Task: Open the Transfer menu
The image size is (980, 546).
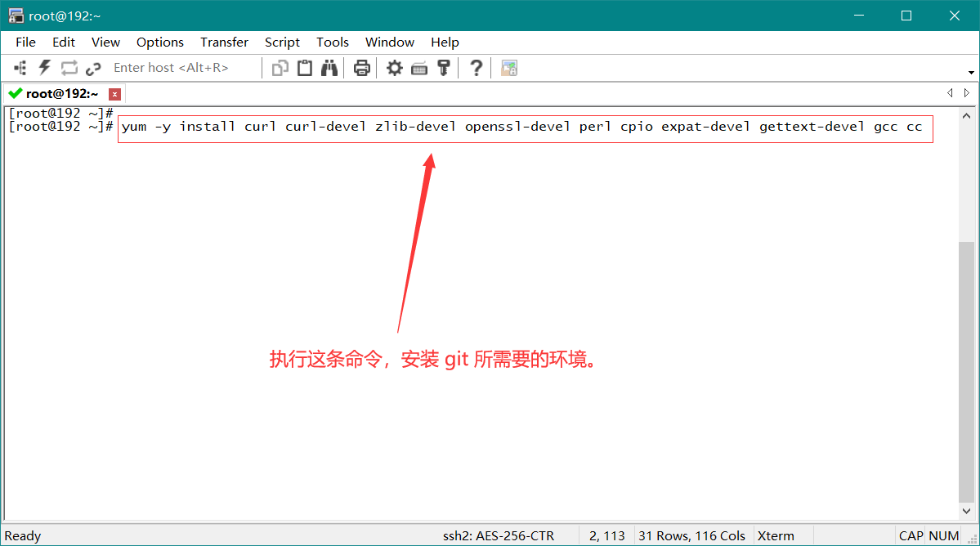Action: tap(224, 43)
